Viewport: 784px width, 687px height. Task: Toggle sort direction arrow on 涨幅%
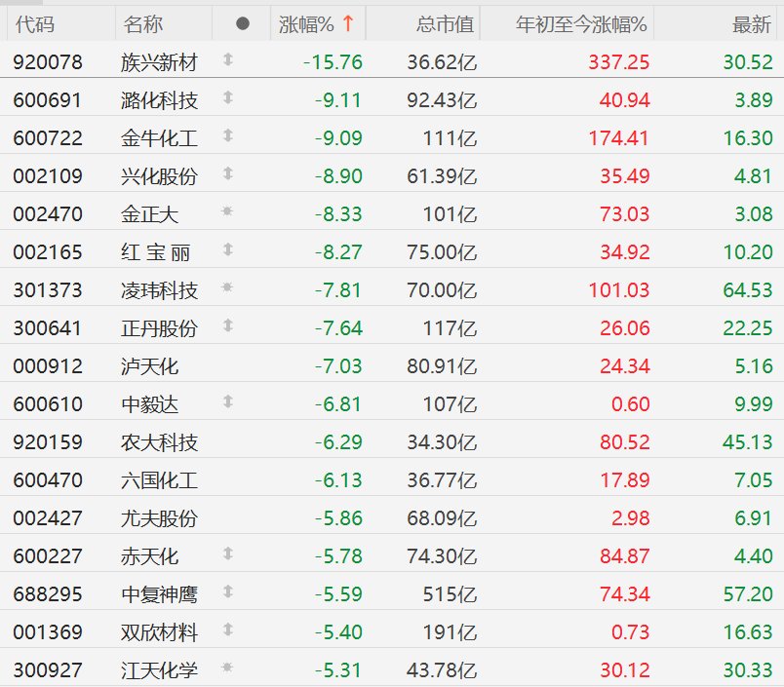[x=348, y=23]
